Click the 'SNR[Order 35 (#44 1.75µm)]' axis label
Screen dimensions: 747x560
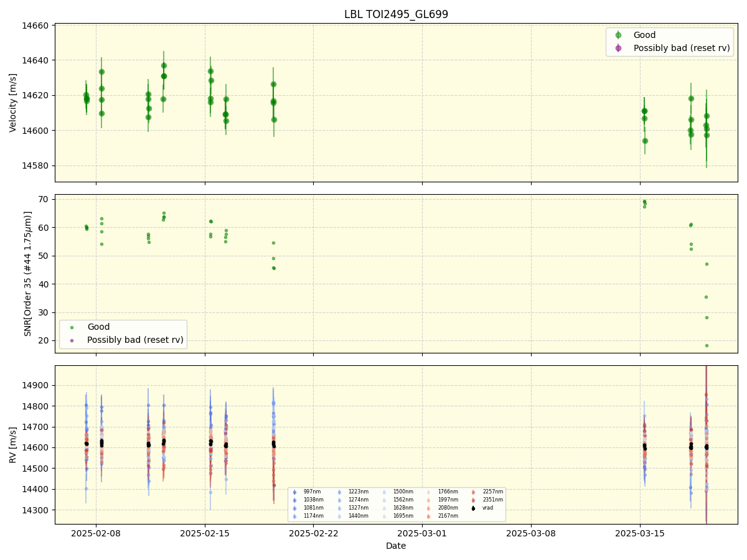pos(28,274)
